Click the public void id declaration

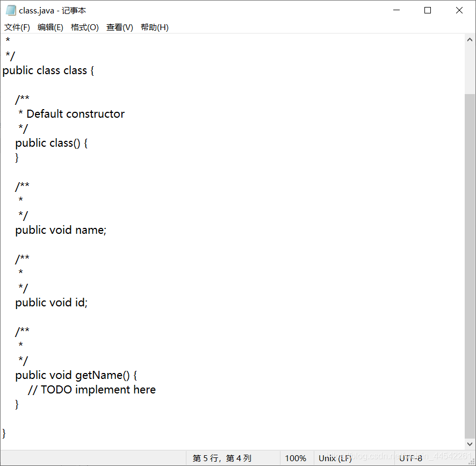click(x=51, y=302)
